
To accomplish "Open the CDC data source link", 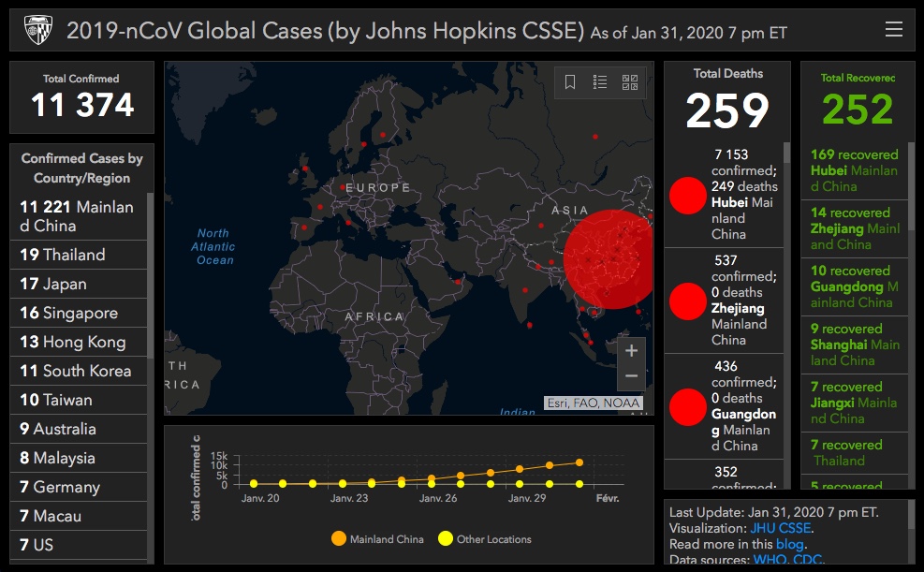I will coord(807,559).
